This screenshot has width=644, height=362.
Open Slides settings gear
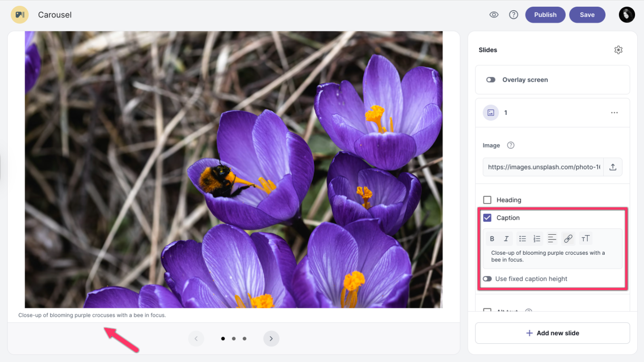(x=618, y=50)
